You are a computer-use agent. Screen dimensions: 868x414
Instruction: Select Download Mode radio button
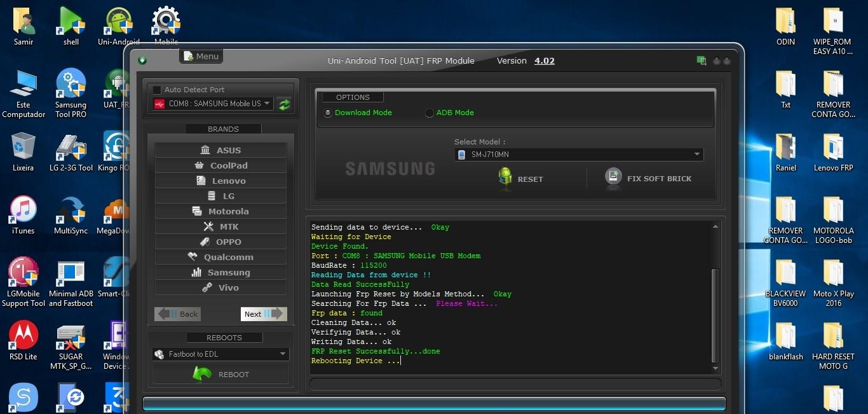328,113
